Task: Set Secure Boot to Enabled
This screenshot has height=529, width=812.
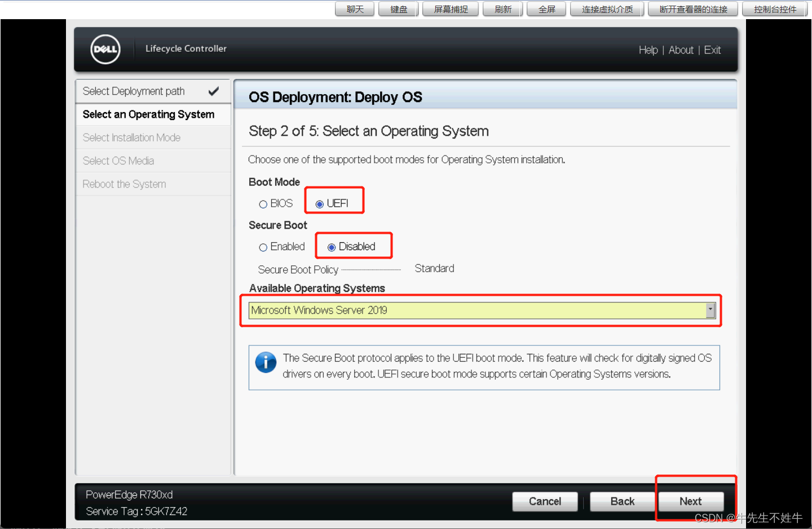Action: tap(263, 247)
